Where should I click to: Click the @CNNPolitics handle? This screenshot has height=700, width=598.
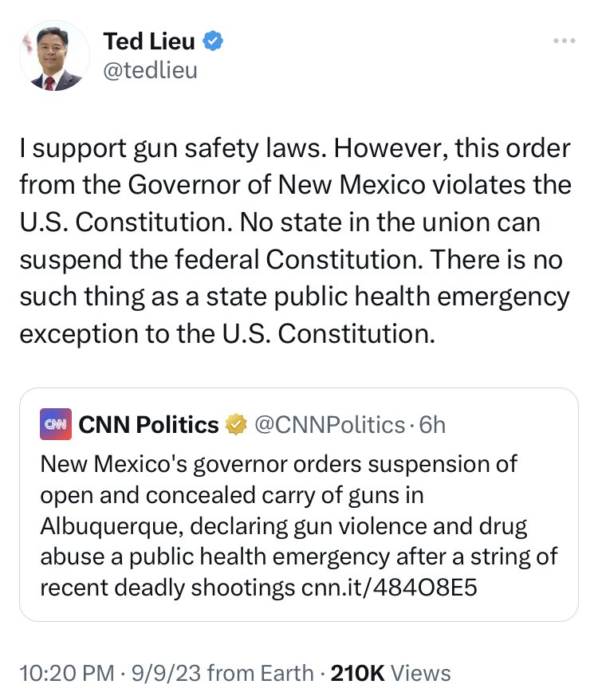(328, 425)
